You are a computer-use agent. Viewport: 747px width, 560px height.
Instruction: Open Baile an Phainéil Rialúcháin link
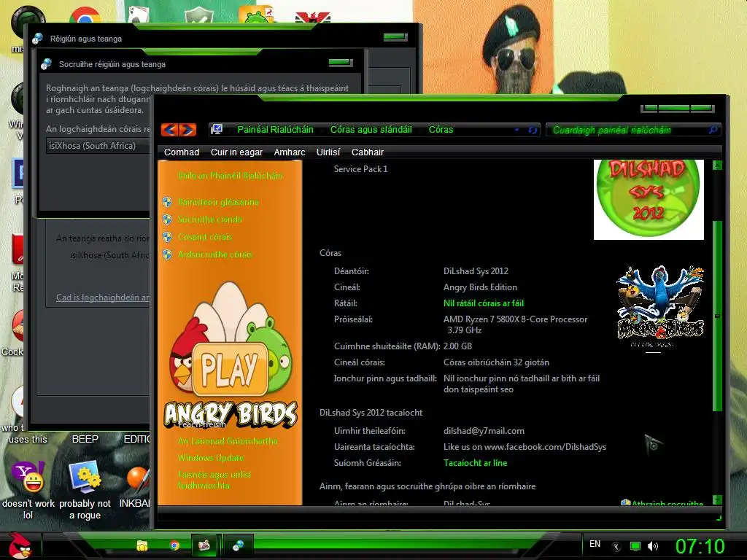pyautogui.click(x=231, y=176)
